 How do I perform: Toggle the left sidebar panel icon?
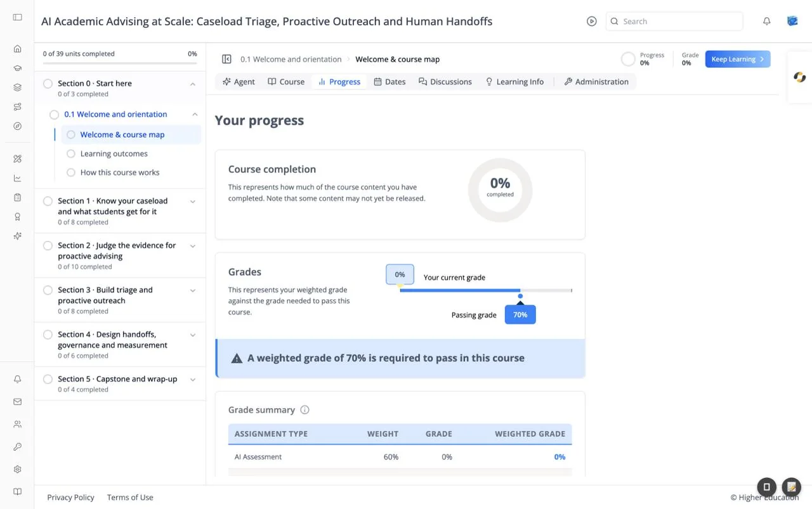17,17
